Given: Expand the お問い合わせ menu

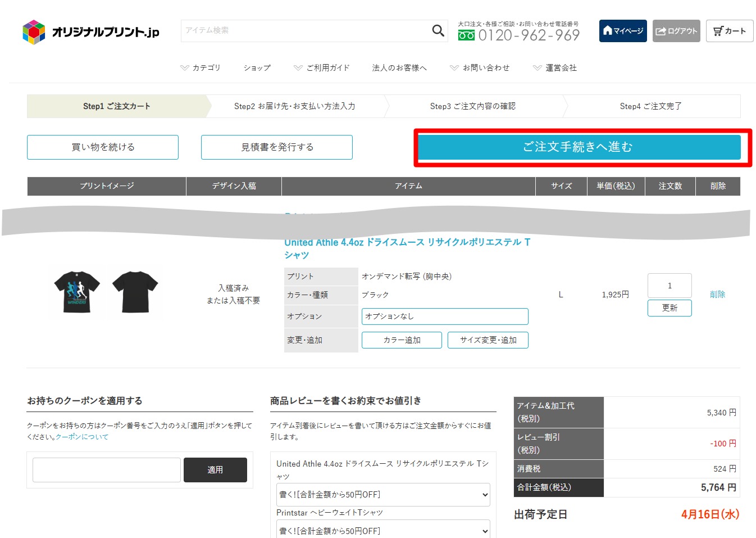Looking at the screenshot, I should tap(480, 67).
